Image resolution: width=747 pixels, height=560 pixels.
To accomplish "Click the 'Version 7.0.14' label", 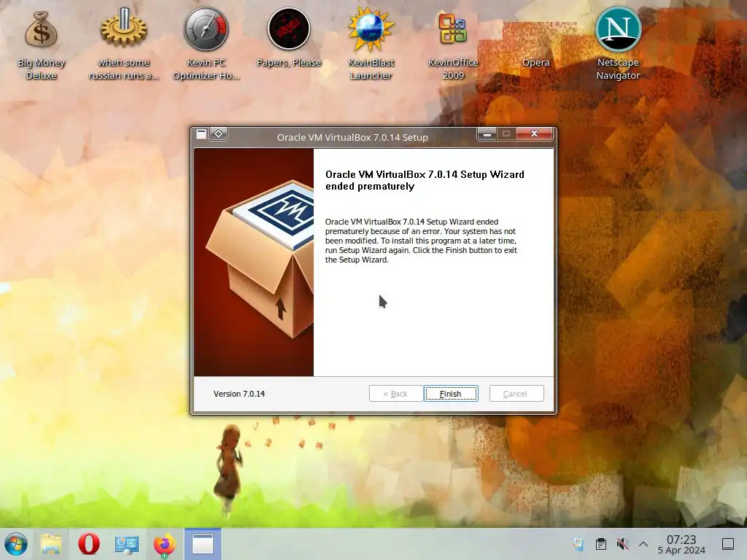I will [239, 394].
